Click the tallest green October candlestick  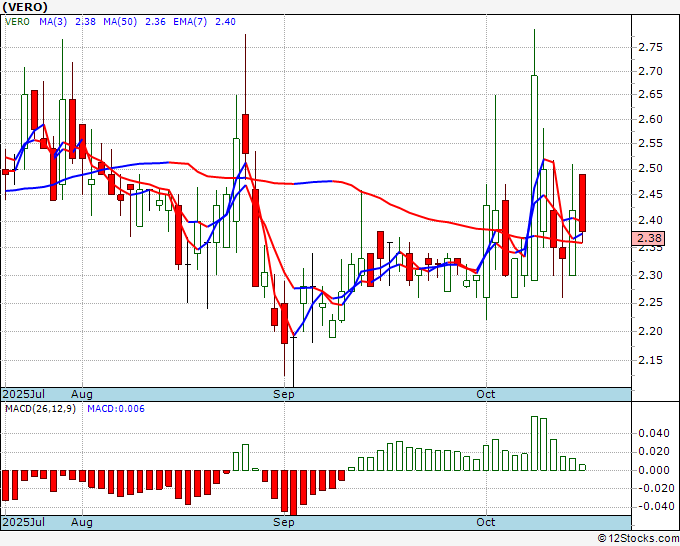pyautogui.click(x=534, y=178)
